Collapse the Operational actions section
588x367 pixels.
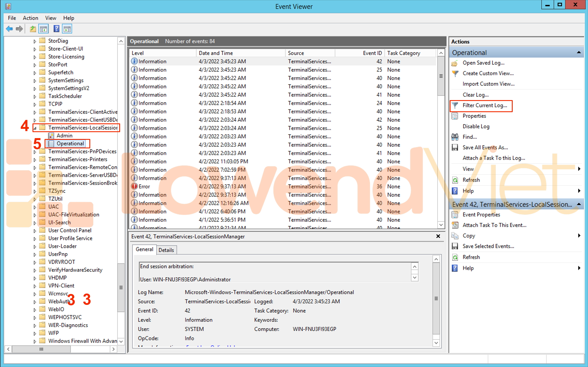tap(579, 52)
